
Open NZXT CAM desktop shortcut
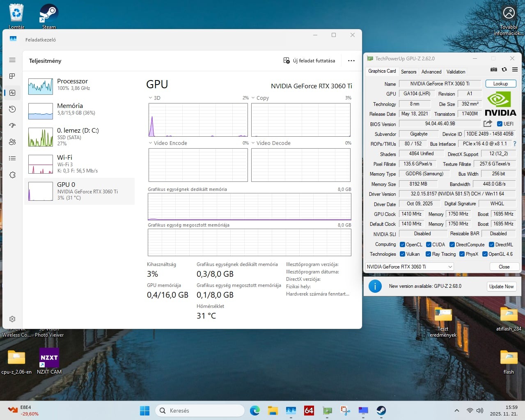[49, 361]
